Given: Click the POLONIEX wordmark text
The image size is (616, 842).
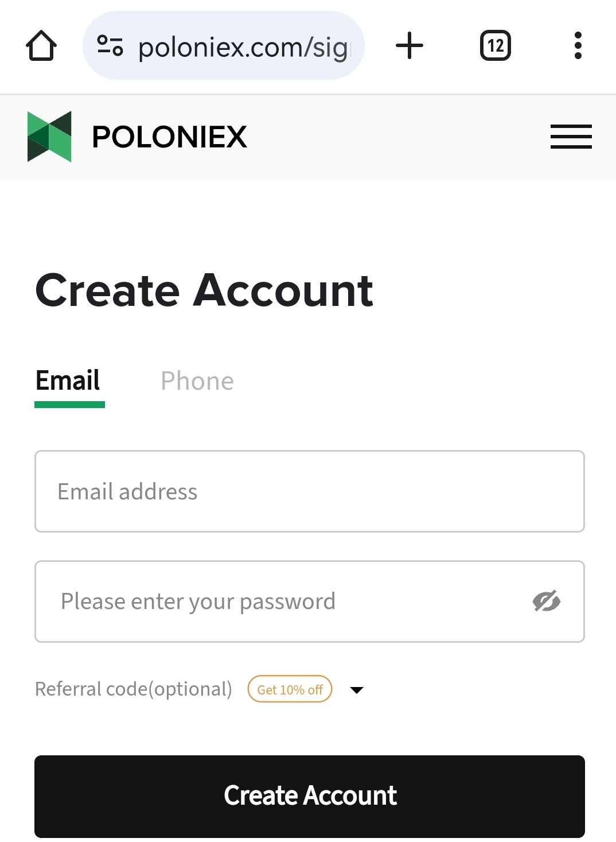Looking at the screenshot, I should tap(169, 137).
